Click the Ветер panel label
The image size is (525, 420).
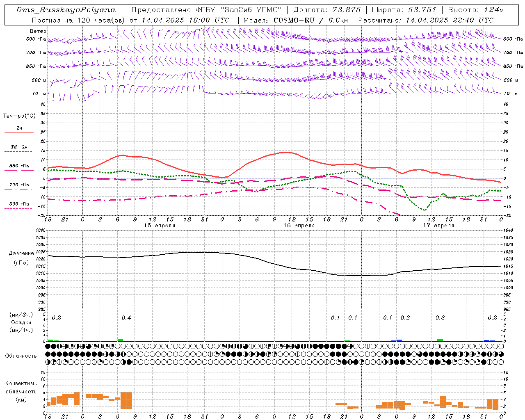[x=38, y=31]
